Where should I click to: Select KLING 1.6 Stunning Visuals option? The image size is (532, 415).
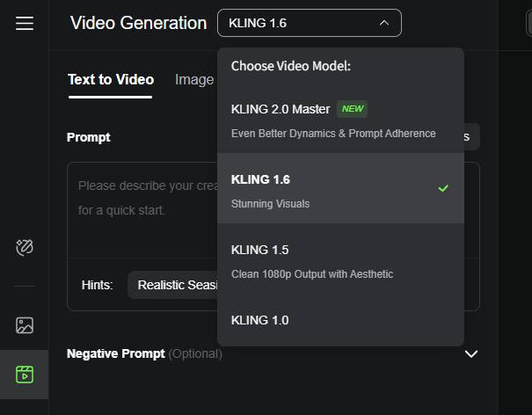[x=340, y=188]
